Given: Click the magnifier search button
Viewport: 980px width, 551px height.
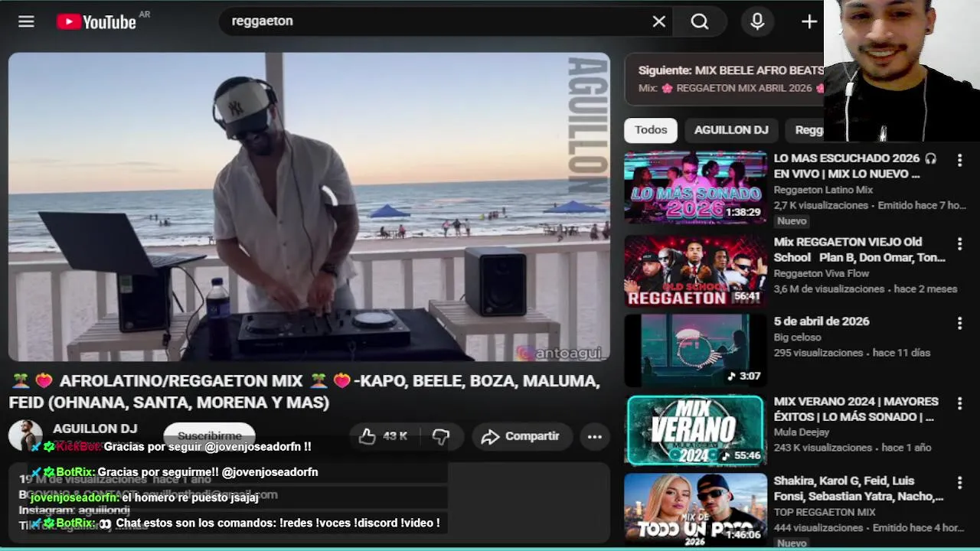Looking at the screenshot, I should [700, 21].
